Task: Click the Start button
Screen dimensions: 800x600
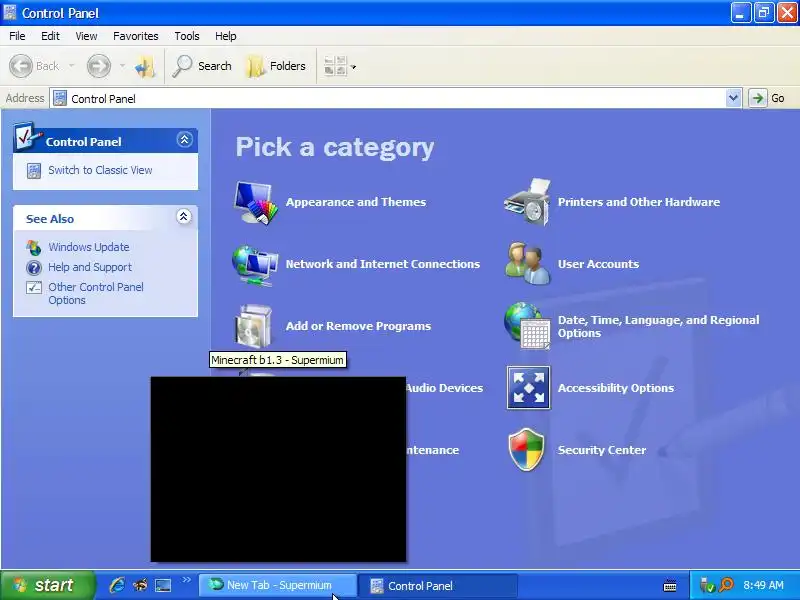Action: point(47,585)
